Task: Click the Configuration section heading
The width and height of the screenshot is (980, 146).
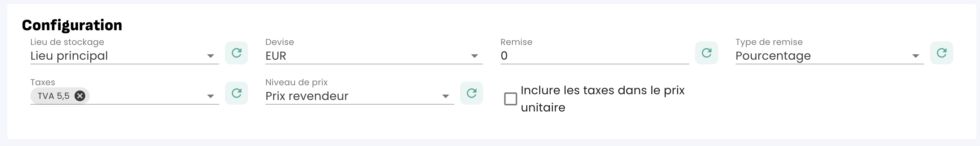Action: click(x=72, y=25)
